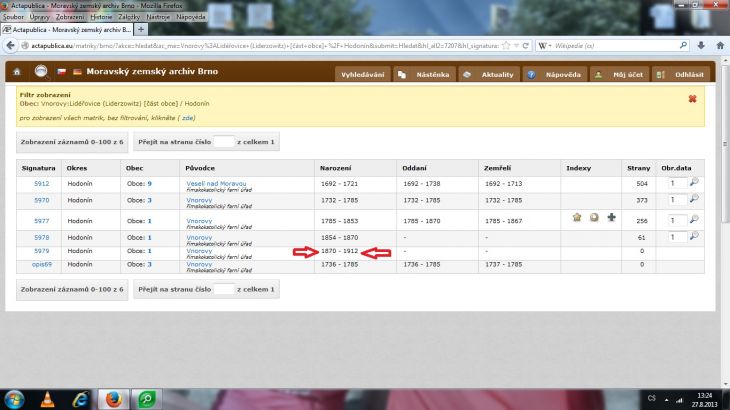Open the Úpravy menu
The height and width of the screenshot is (410, 730).
click(x=40, y=17)
